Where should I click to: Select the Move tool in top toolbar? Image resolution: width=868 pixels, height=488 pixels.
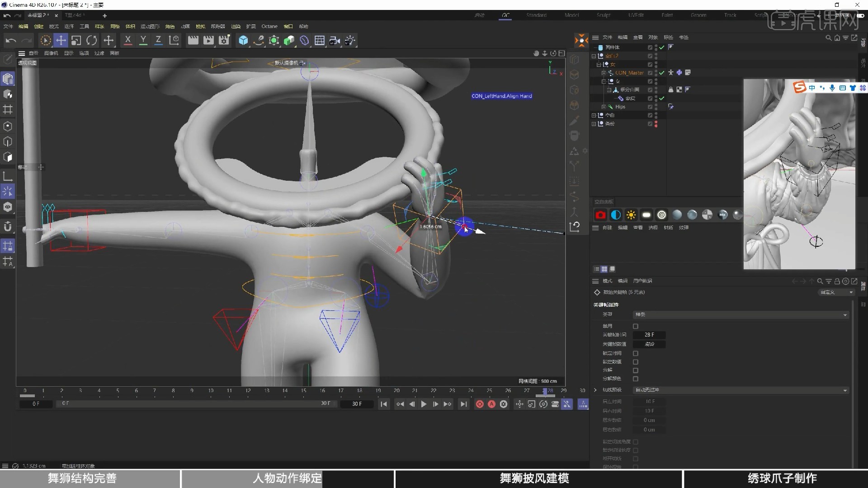(x=61, y=40)
